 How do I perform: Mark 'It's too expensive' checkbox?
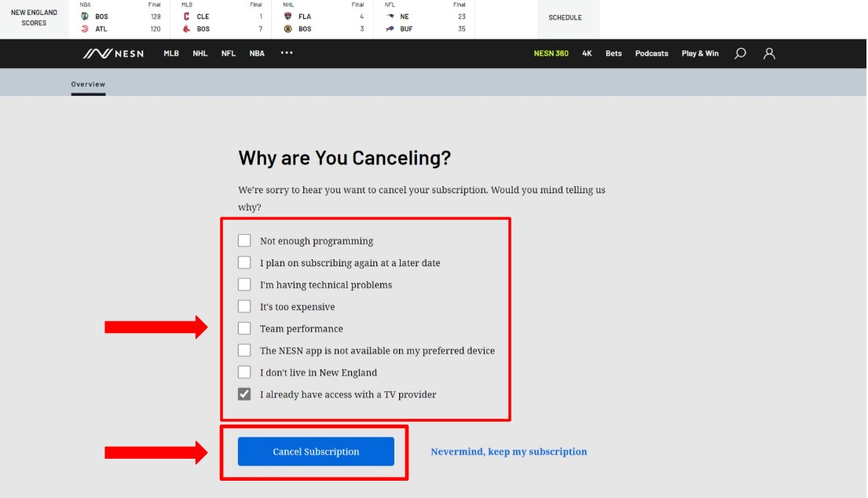(x=244, y=306)
